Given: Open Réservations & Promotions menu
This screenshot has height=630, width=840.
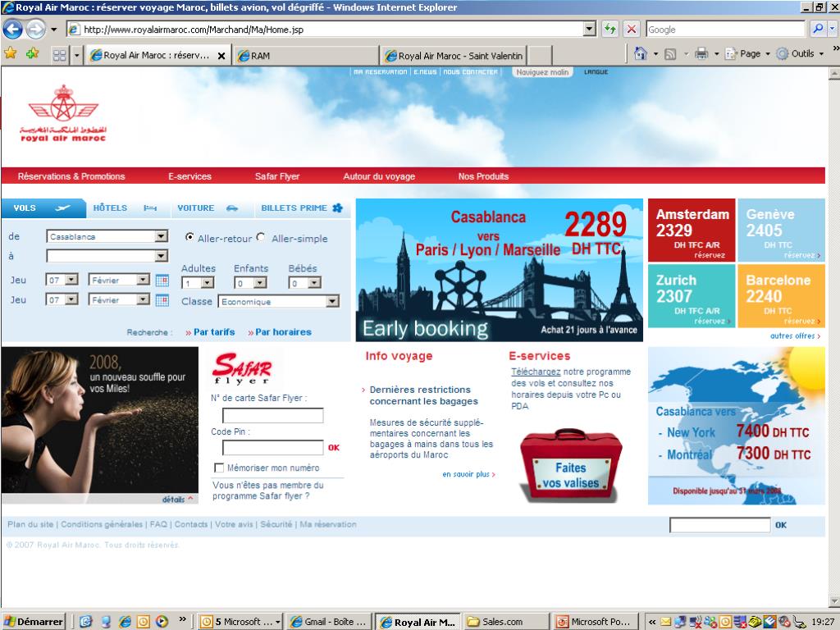Looking at the screenshot, I should pos(71,176).
